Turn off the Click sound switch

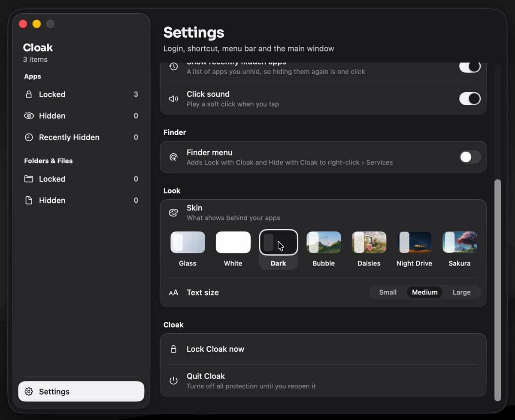pos(470,99)
